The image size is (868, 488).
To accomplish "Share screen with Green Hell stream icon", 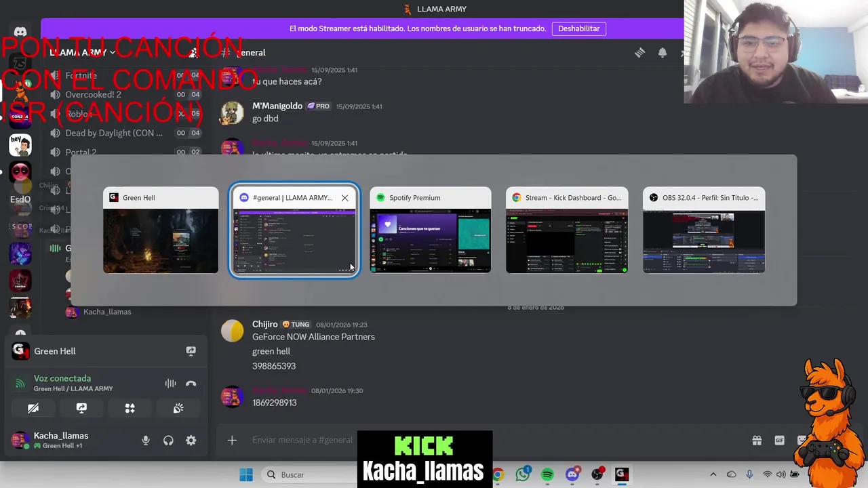I will 191,351.
